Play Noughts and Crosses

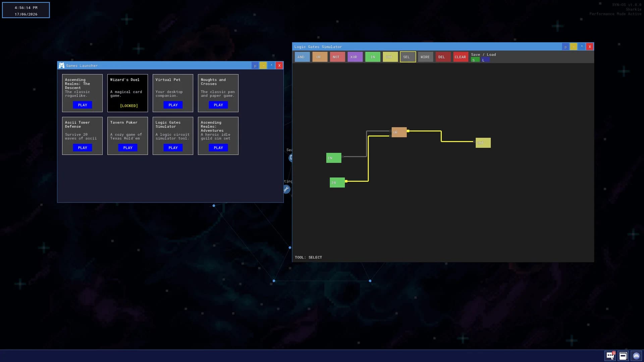pos(218,105)
